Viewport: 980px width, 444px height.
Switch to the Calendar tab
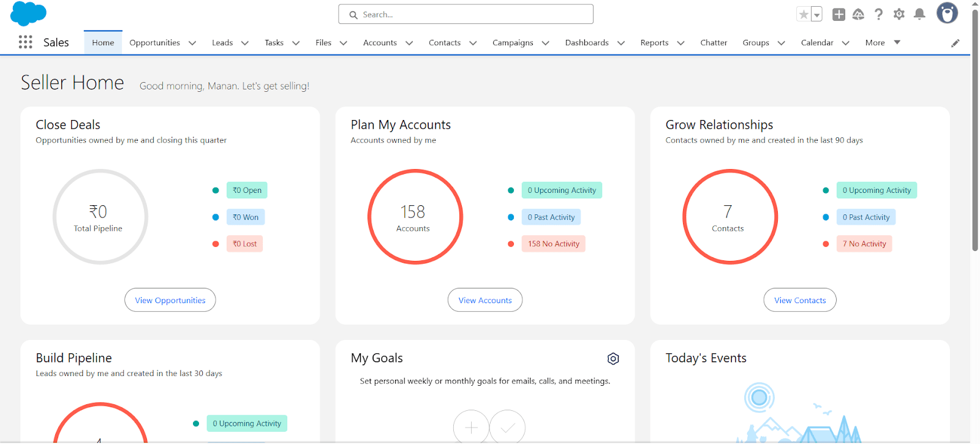point(817,42)
